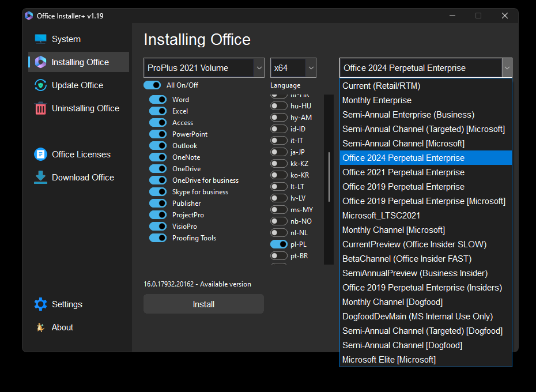Pick DogfoodDevMain (MS Internal Use Only)
Image resolution: width=536 pixels, height=392 pixels.
click(x=425, y=316)
